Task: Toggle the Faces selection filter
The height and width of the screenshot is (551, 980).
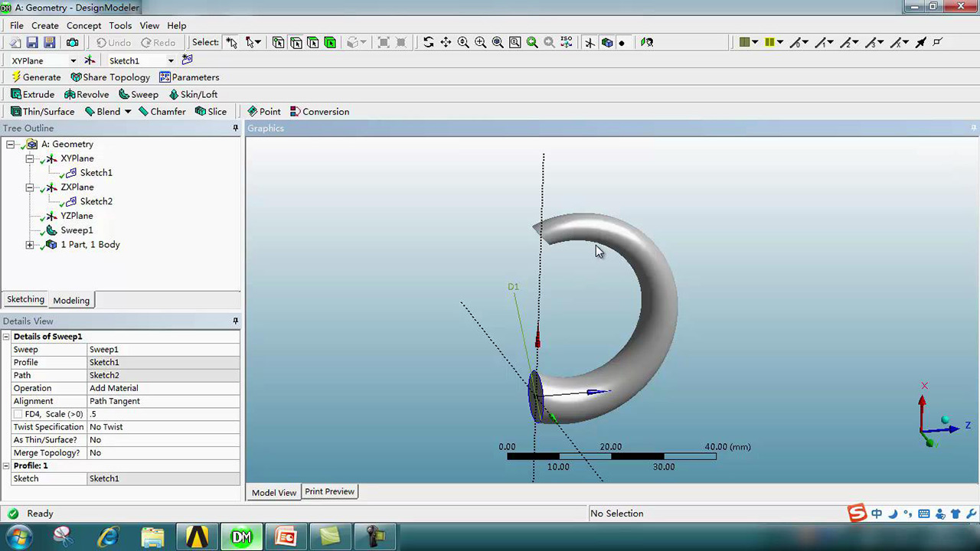Action: click(313, 43)
